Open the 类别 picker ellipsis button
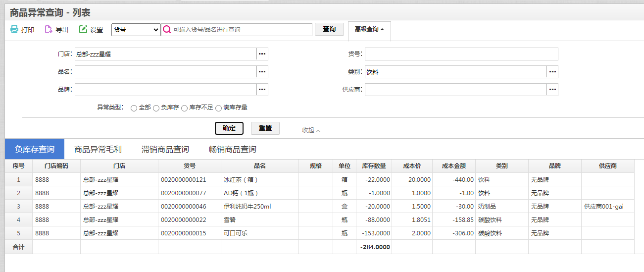This screenshot has width=644, height=272. [x=552, y=72]
